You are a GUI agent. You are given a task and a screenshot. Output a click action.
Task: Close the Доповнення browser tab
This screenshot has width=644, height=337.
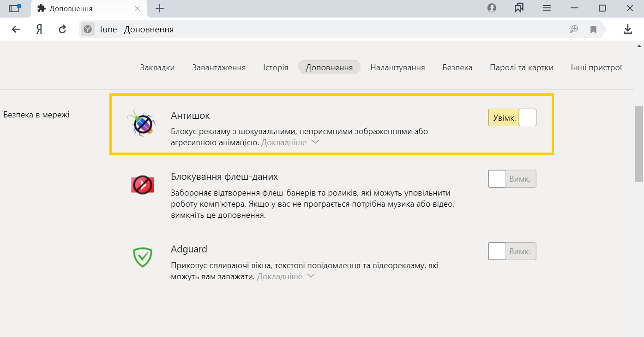pyautogui.click(x=137, y=8)
